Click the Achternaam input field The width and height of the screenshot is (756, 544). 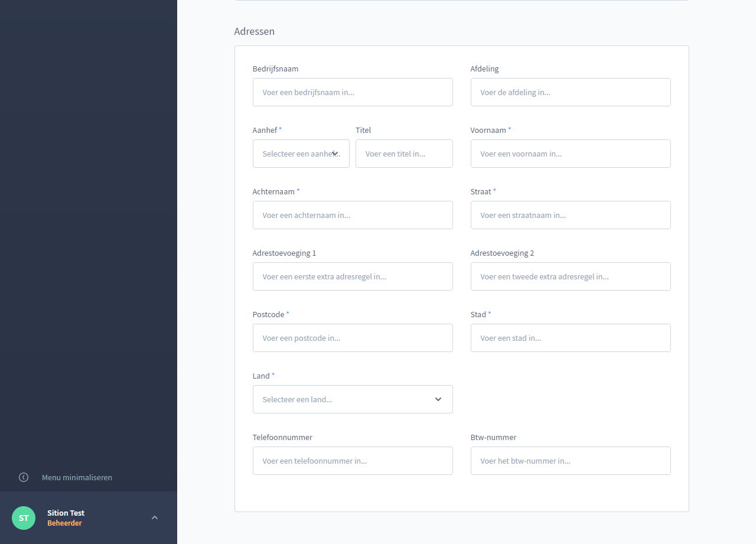tap(353, 215)
